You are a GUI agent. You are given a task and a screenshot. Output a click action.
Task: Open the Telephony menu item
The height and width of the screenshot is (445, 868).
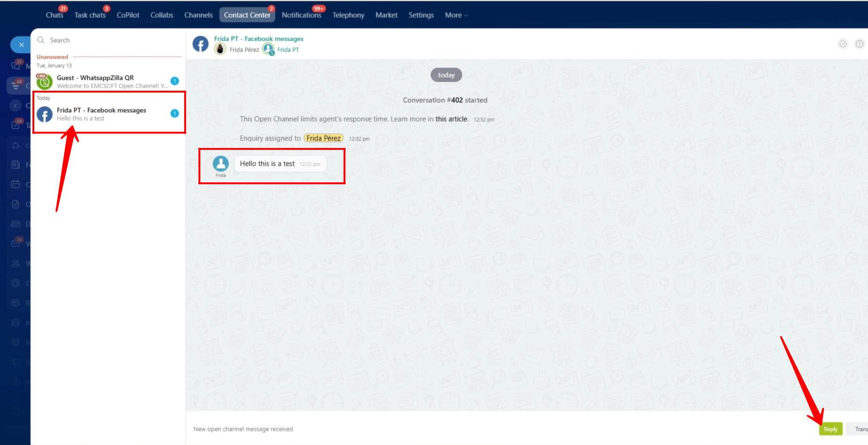348,15
